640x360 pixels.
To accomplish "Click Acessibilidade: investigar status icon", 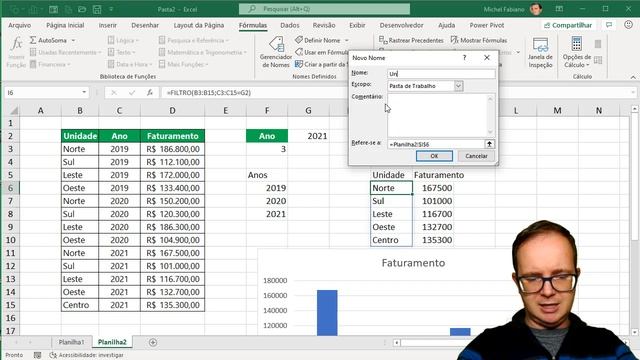I will tap(53, 355).
